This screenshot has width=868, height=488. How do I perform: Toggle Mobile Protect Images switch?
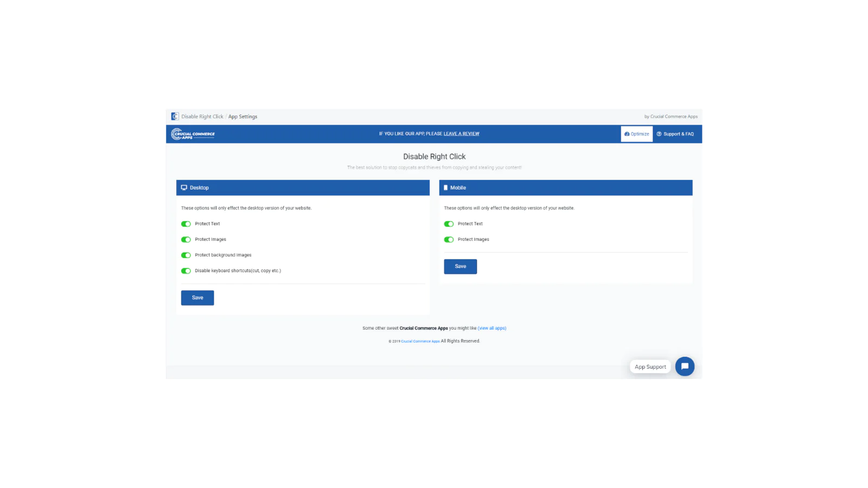(449, 240)
